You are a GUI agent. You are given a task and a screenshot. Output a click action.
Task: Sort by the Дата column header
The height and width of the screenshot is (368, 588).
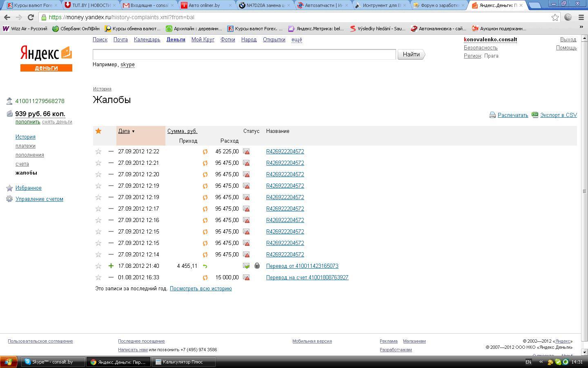[x=124, y=131]
